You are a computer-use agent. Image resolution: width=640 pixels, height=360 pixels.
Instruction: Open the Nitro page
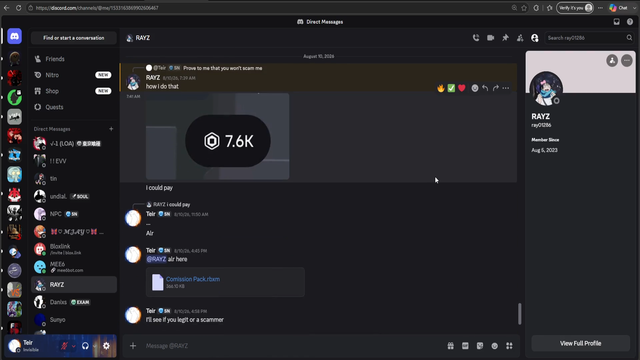pos(74,75)
